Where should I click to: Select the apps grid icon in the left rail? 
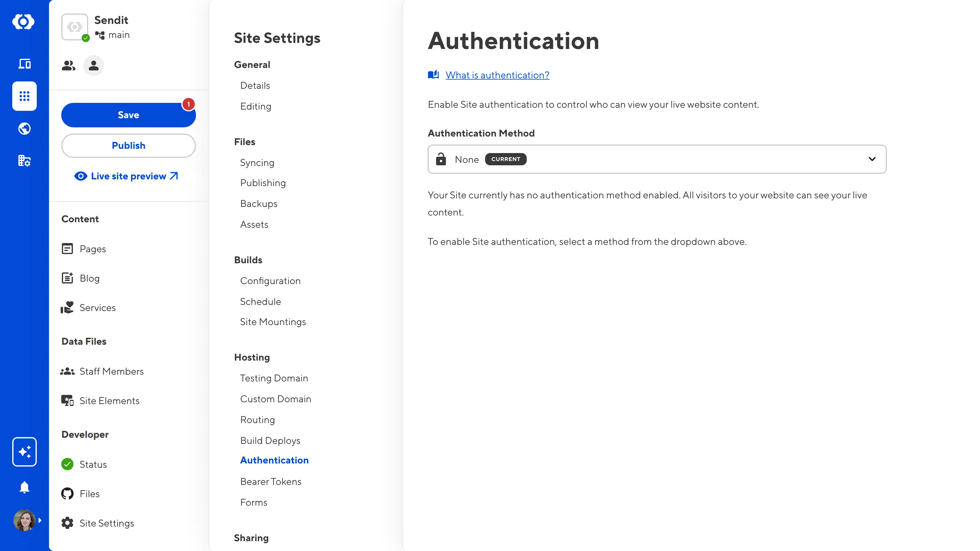point(24,96)
